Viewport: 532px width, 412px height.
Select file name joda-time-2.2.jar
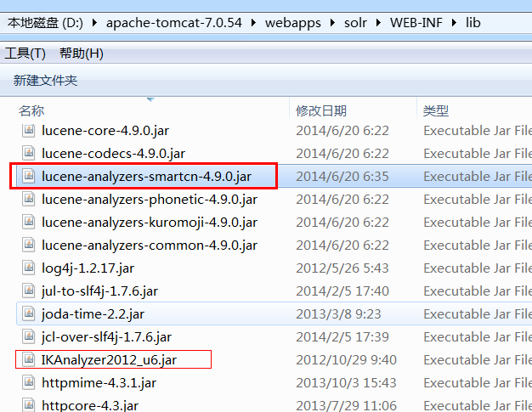pyautogui.click(x=93, y=314)
